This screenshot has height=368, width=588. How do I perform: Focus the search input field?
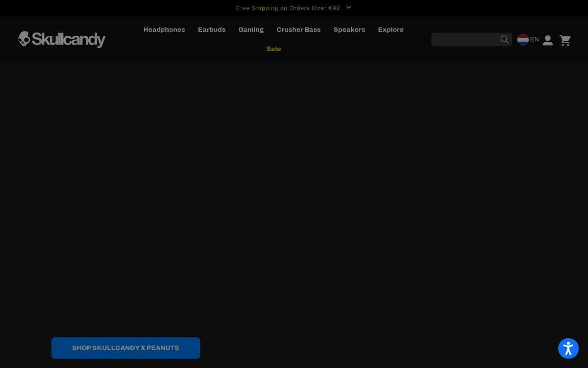pos(465,40)
